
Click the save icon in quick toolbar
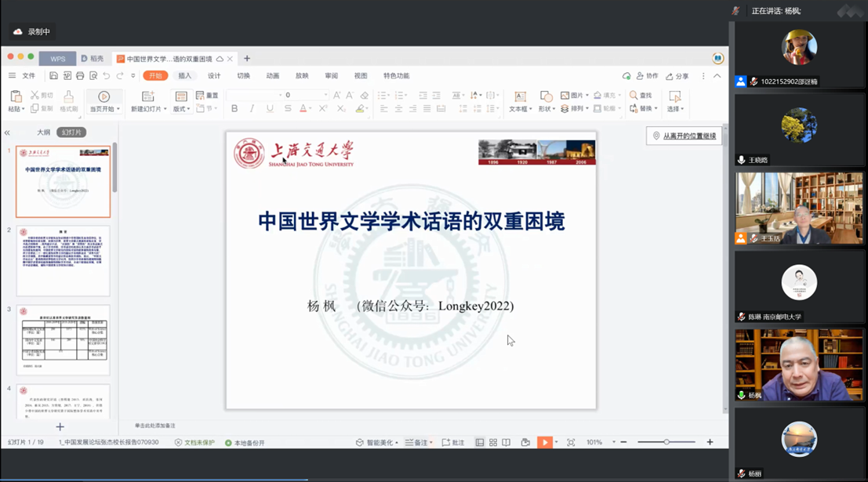pos(53,76)
